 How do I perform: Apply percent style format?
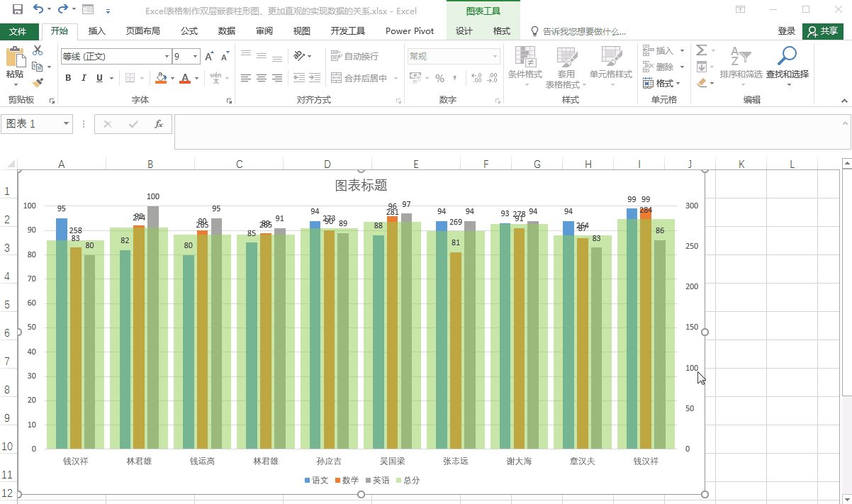coord(439,78)
